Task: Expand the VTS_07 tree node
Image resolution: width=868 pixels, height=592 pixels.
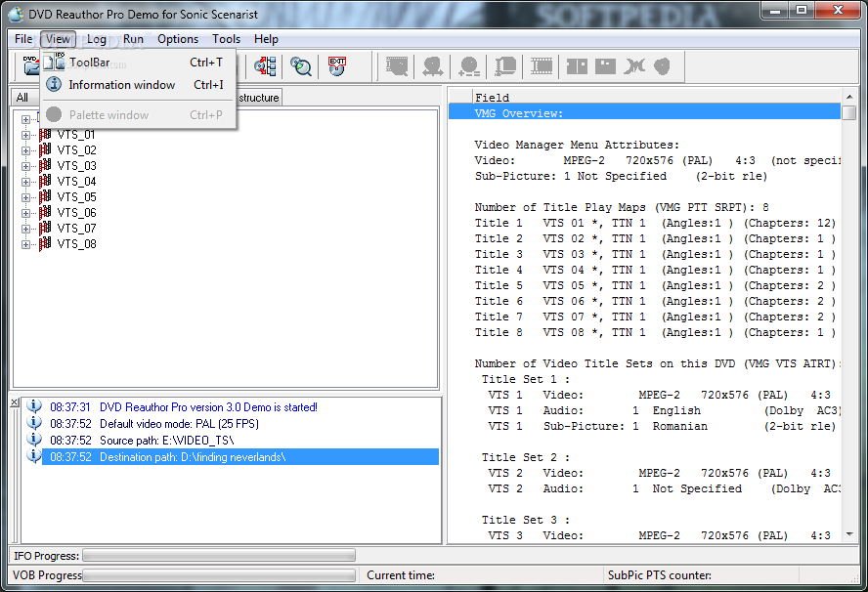Action: pos(25,229)
